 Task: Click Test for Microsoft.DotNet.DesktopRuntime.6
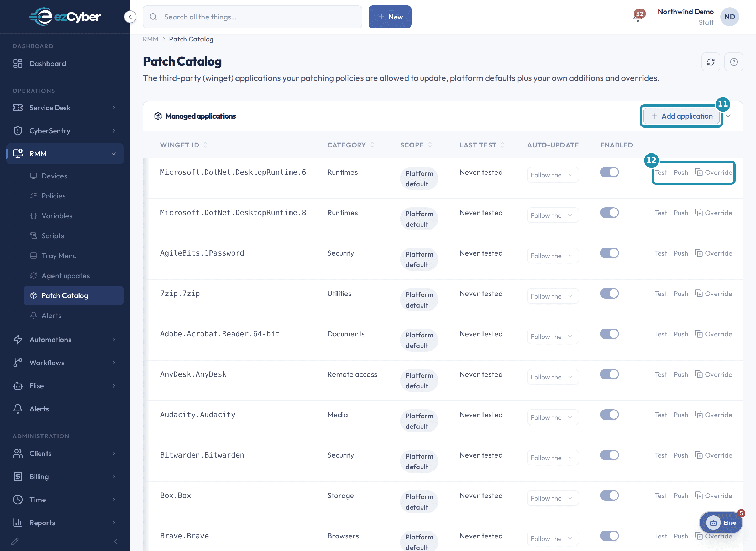click(x=661, y=172)
